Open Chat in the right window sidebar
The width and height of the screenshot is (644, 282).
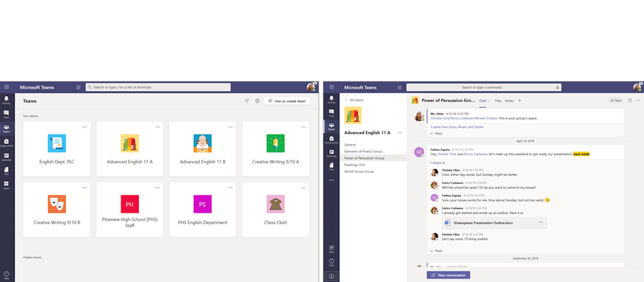pos(331,112)
